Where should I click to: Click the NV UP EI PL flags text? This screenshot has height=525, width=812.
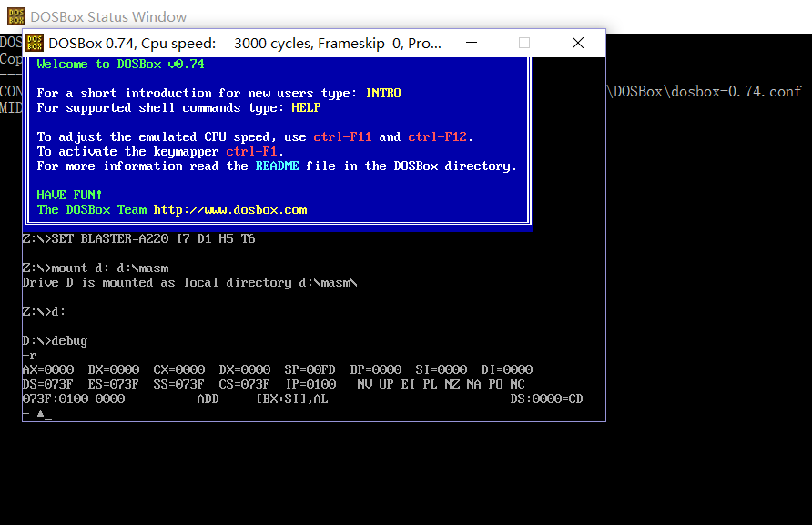click(x=397, y=384)
